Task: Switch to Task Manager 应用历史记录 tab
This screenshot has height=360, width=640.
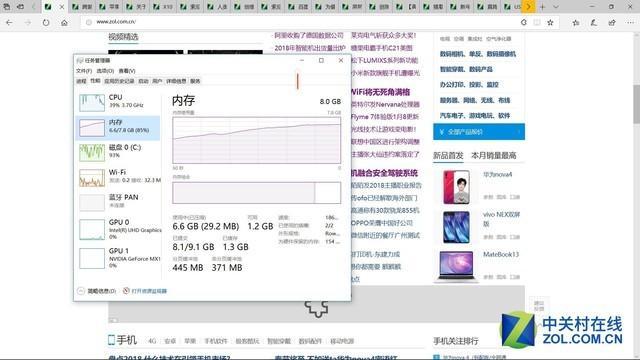Action: pos(119,81)
